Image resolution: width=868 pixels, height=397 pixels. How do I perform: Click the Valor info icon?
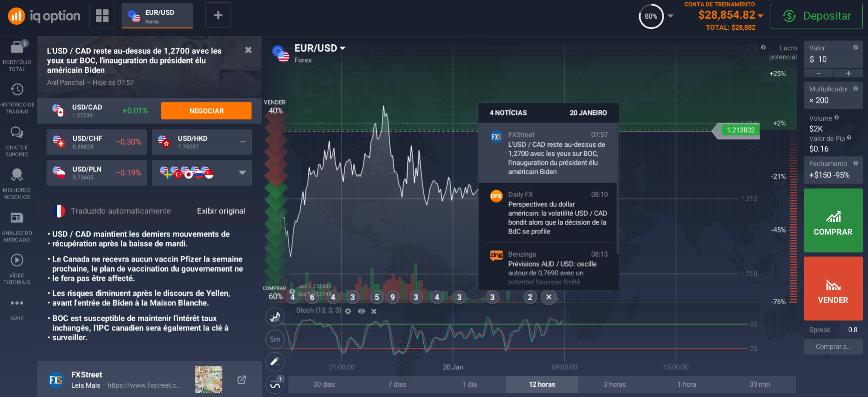[x=855, y=48]
